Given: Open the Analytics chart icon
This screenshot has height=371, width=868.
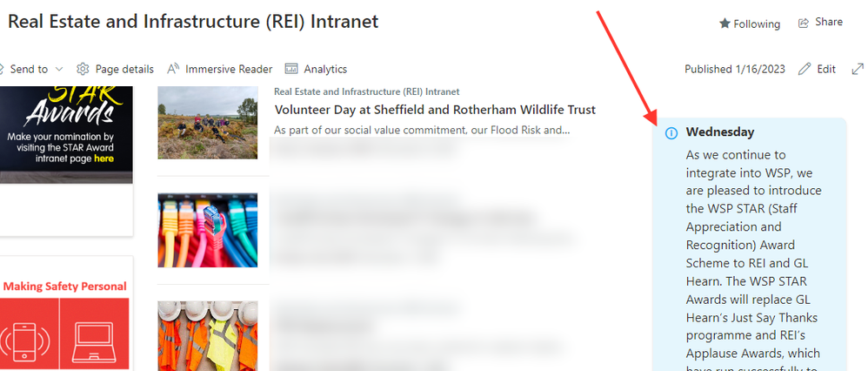Looking at the screenshot, I should 291,69.
